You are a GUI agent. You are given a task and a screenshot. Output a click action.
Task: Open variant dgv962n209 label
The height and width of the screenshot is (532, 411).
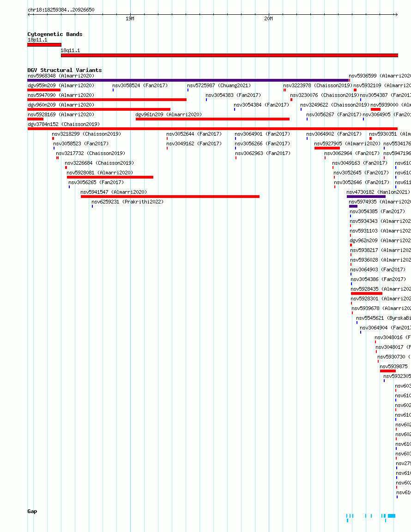380,240
